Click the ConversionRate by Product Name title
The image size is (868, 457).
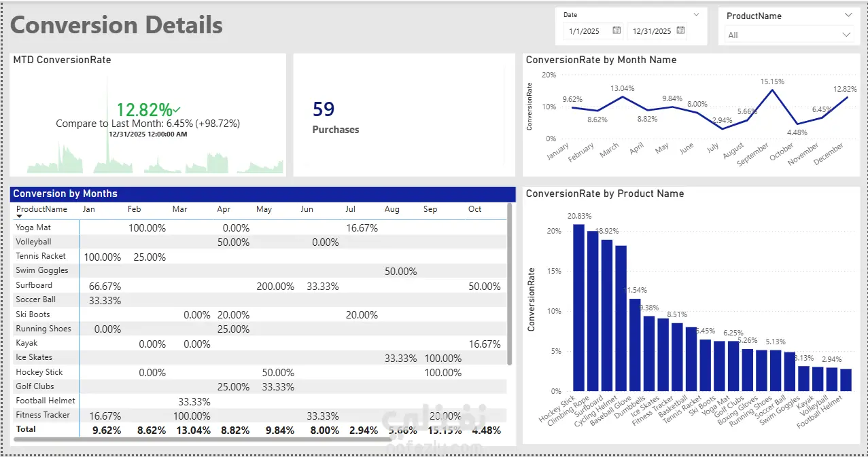pyautogui.click(x=605, y=194)
